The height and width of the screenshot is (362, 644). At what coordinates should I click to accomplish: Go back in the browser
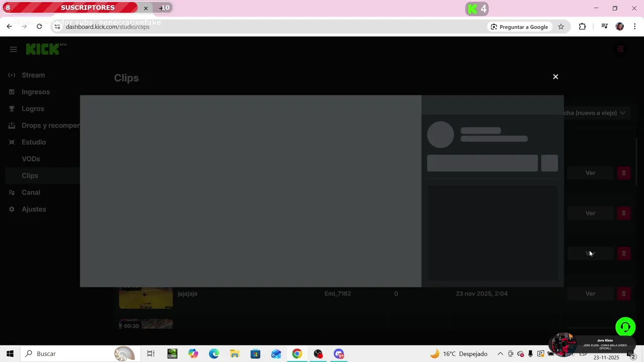(9, 27)
